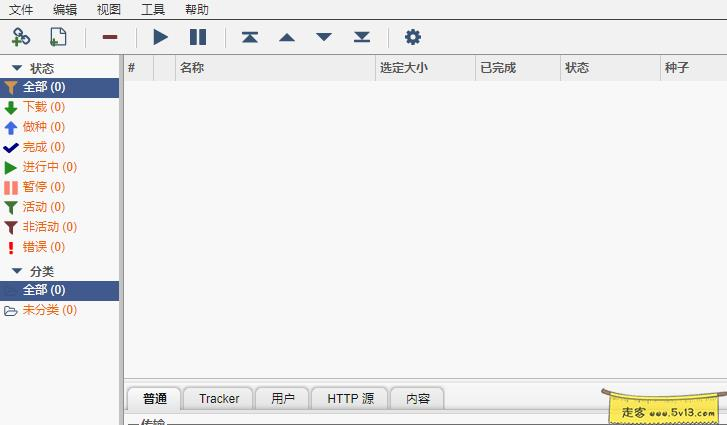This screenshot has height=425, width=727.
Task: Open options via the gear icon
Action: coord(413,37)
